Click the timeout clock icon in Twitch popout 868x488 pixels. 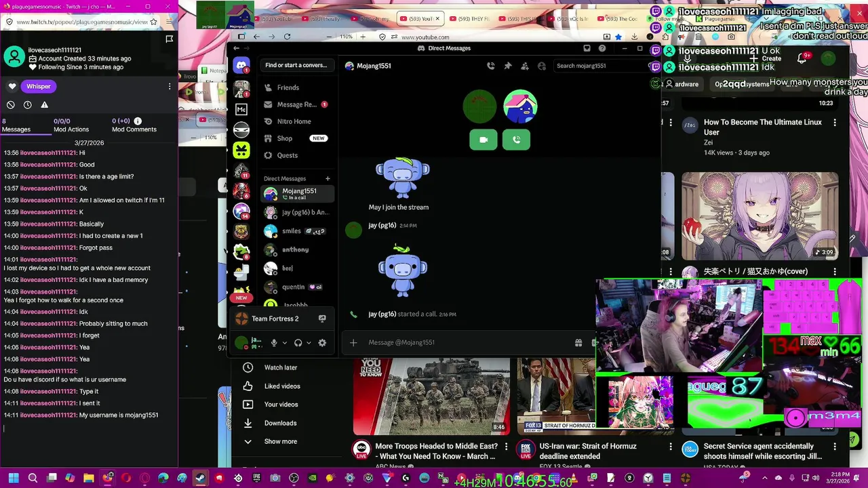click(x=28, y=105)
